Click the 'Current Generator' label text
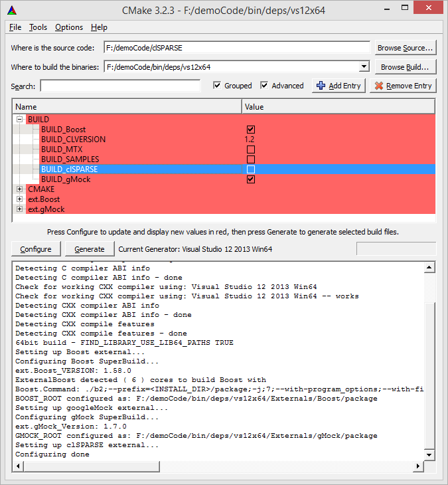Screen dimensions: 448x485 click(195, 249)
